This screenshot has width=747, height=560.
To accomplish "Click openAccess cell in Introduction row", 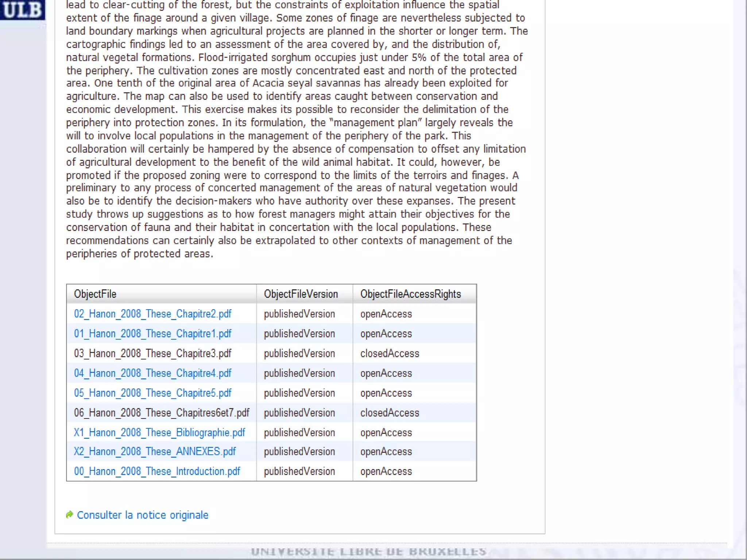I will click(386, 471).
